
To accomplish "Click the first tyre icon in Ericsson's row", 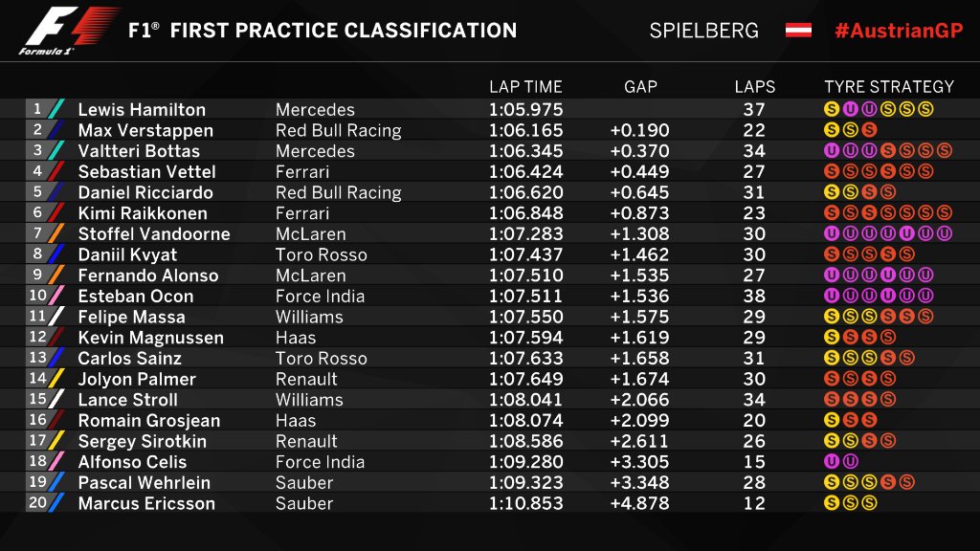I will pyautogui.click(x=831, y=503).
